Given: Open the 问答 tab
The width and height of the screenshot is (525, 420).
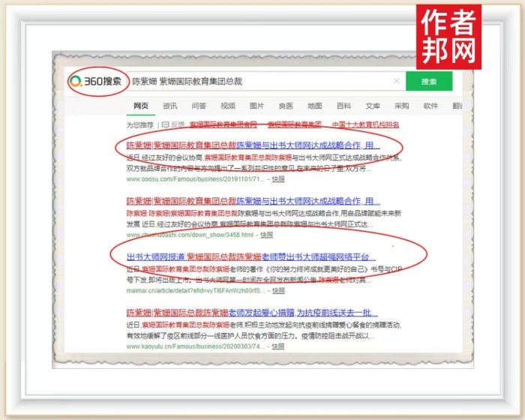Looking at the screenshot, I should coord(199,106).
